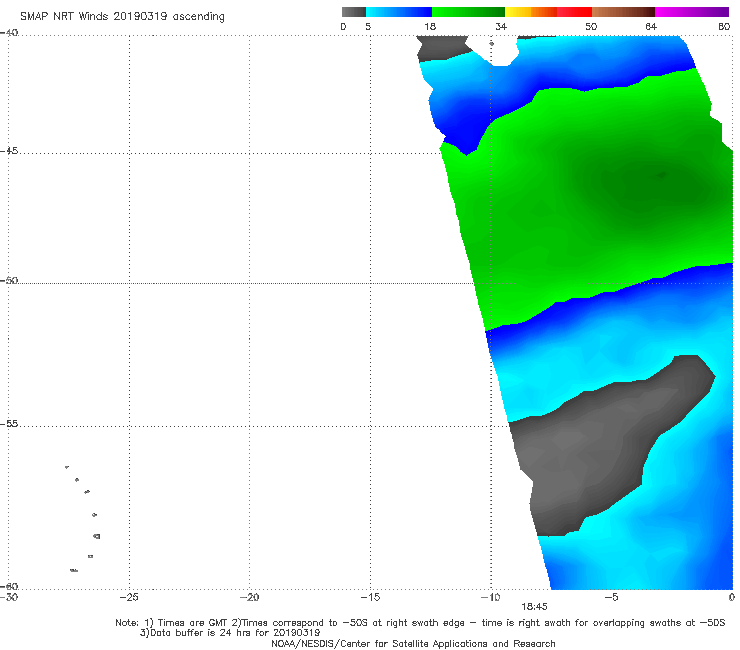Click the blue 5-18 segment of the color bar
Viewport: 740px width, 650px height.
pyautogui.click(x=399, y=12)
